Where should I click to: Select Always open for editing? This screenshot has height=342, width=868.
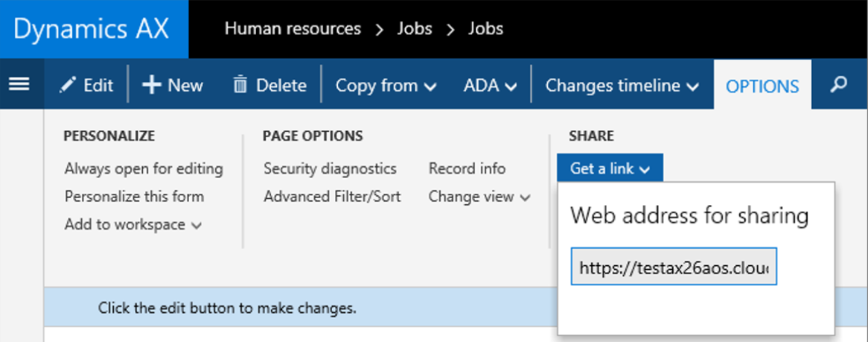coord(144,169)
